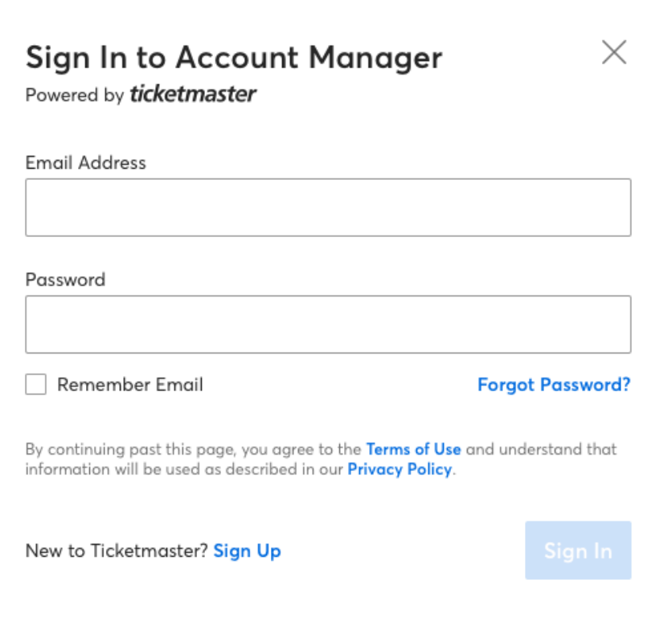Click the 'Sign In to Account Manager' heading

tap(234, 58)
